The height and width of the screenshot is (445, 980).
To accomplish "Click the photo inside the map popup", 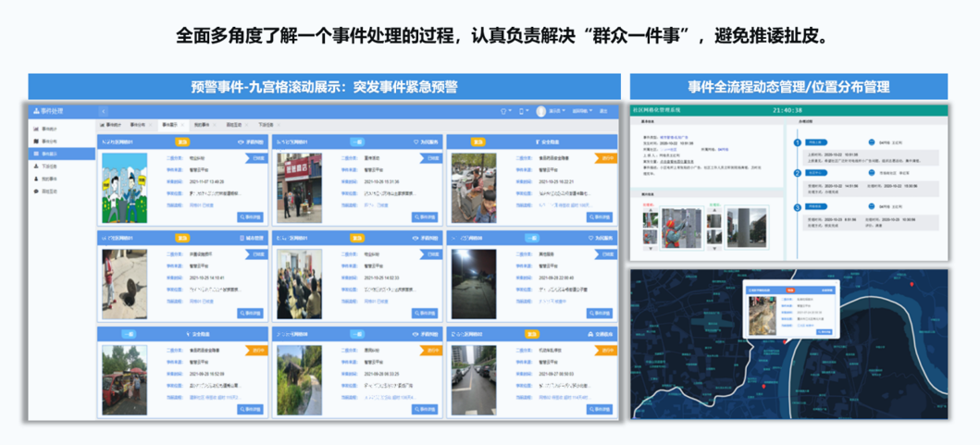I will (763, 315).
